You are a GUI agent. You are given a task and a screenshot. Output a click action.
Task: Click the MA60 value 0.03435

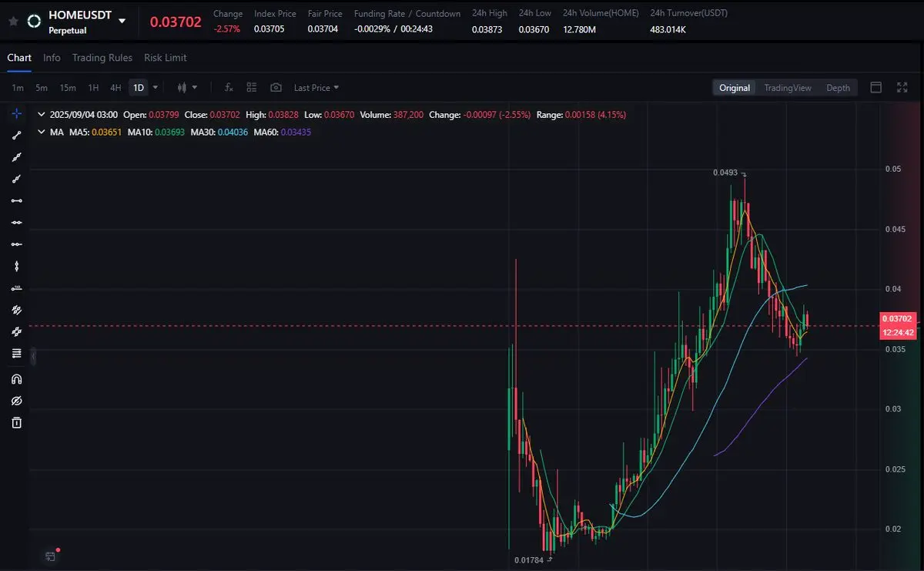pyautogui.click(x=296, y=132)
